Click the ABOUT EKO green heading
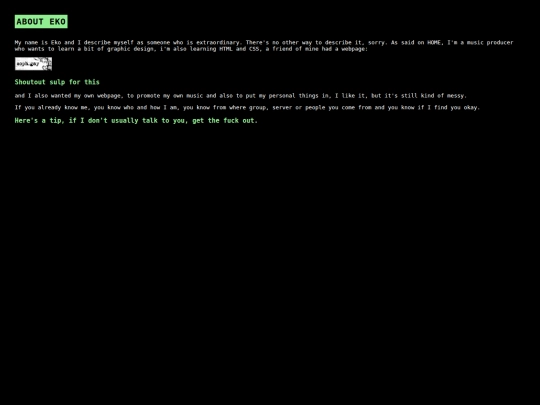Image resolution: width=540 pixels, height=405 pixels. tap(41, 22)
